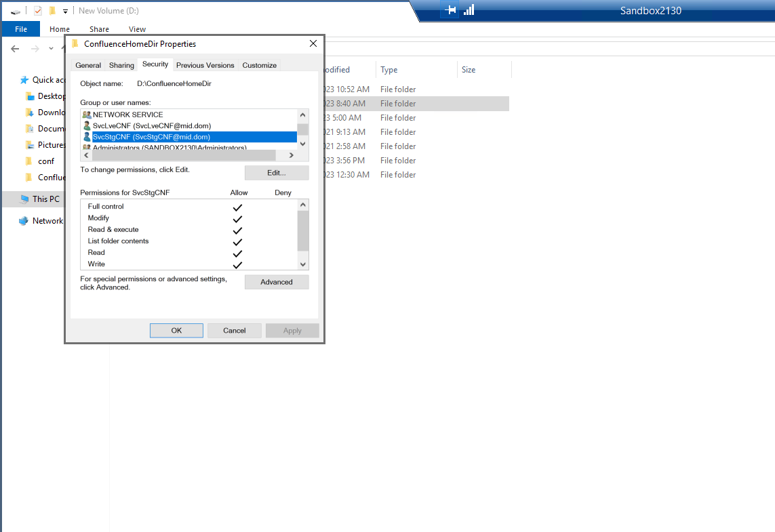Click the quick access toolbar customize arrow
Image resolution: width=775 pixels, height=532 pixels.
click(65, 11)
